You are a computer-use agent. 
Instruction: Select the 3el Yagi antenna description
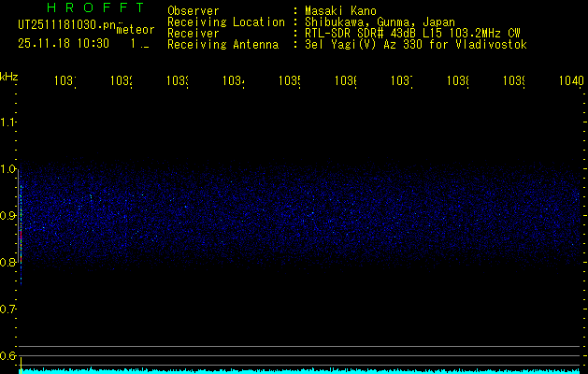click(409, 44)
